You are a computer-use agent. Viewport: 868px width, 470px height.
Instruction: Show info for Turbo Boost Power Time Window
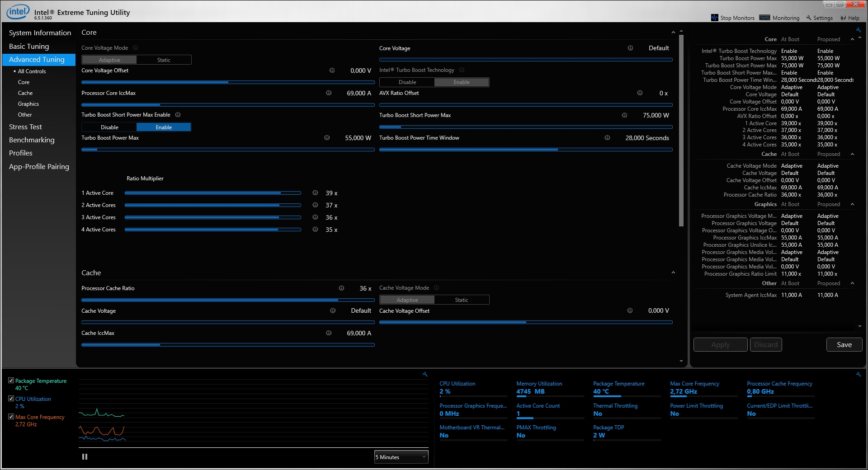607,138
